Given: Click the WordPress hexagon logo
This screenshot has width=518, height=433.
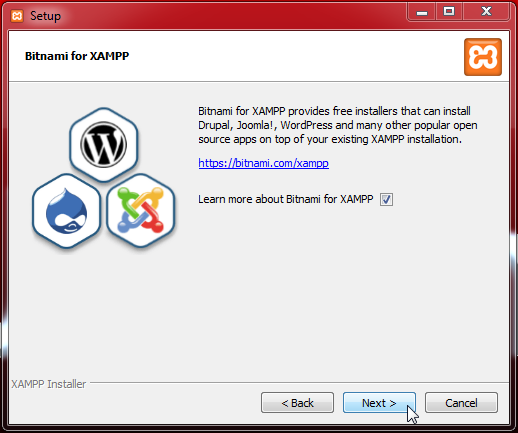Looking at the screenshot, I should [x=103, y=145].
